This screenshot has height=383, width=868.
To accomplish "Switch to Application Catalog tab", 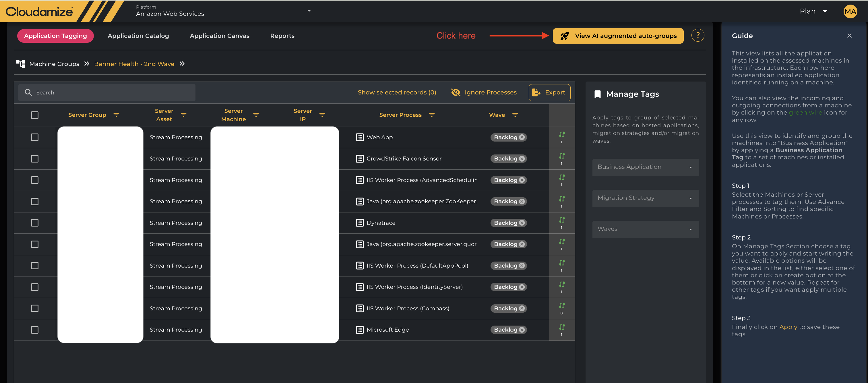I will tap(138, 36).
